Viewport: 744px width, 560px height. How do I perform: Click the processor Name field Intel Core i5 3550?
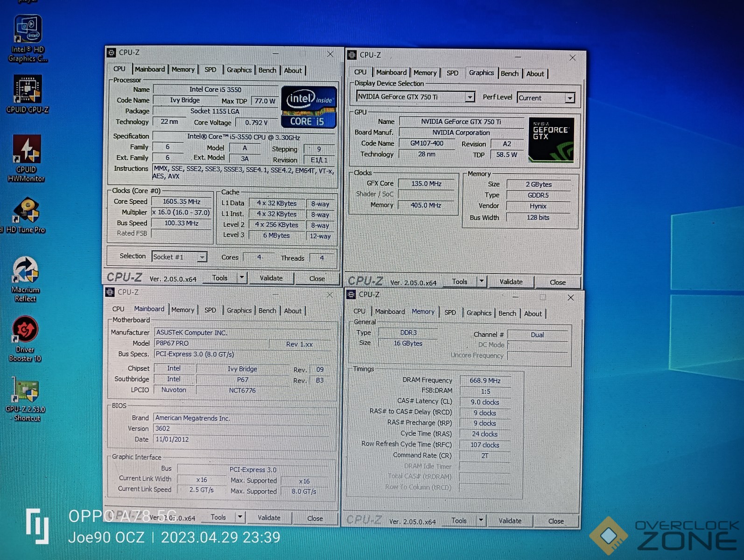(216, 89)
